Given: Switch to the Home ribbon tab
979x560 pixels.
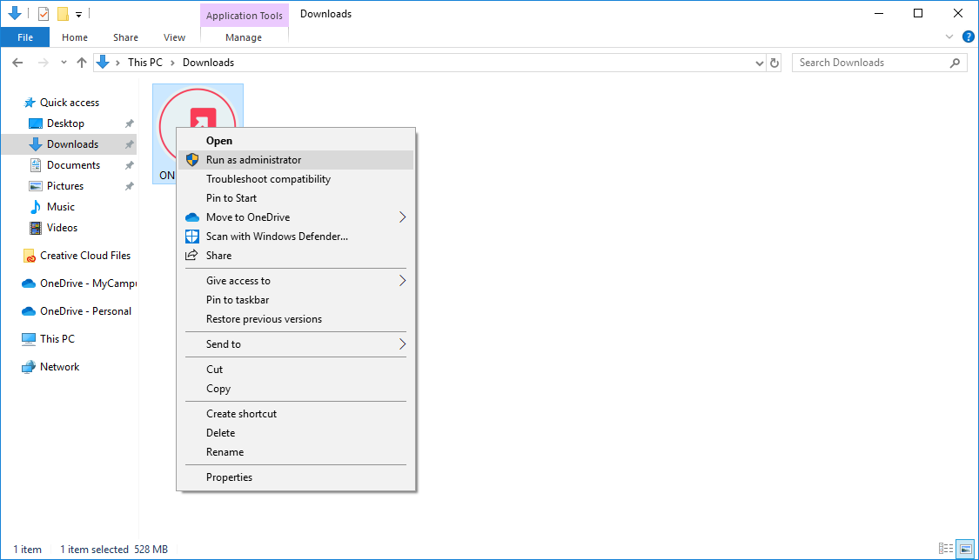Looking at the screenshot, I should [75, 37].
